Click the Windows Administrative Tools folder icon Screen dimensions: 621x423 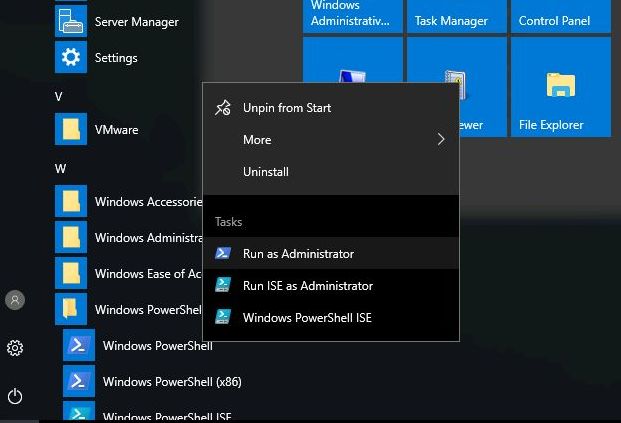71,237
